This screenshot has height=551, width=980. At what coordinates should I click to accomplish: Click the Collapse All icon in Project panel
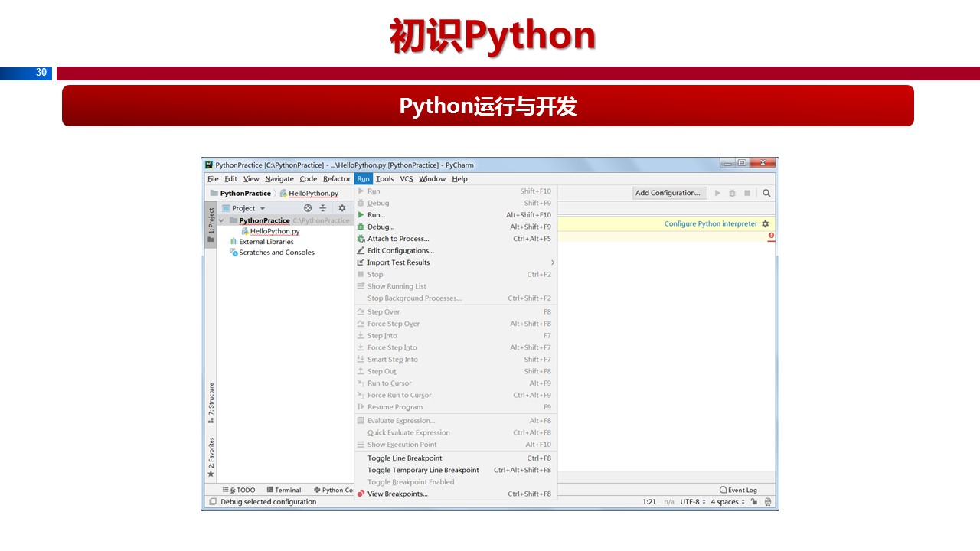pos(323,208)
